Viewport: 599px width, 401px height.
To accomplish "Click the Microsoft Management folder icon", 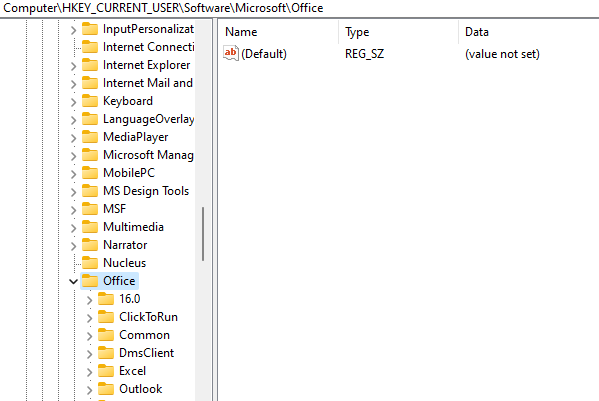I will (x=90, y=155).
